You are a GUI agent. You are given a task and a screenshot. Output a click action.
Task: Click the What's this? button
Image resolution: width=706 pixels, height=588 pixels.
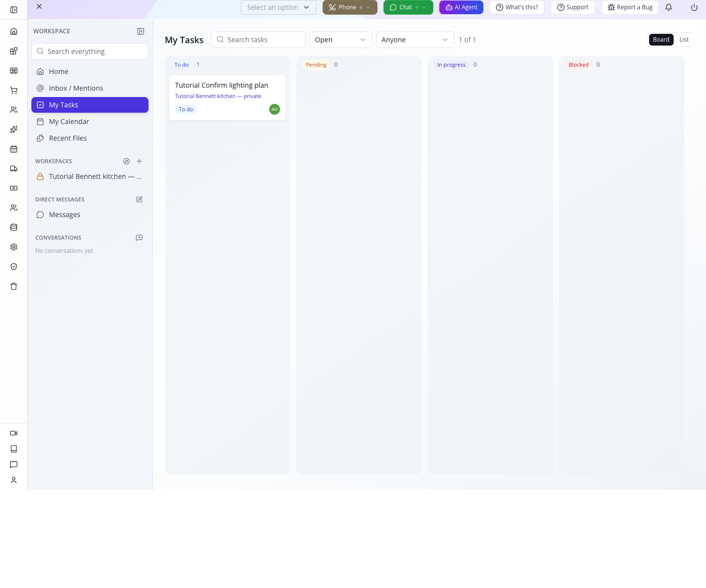click(517, 7)
